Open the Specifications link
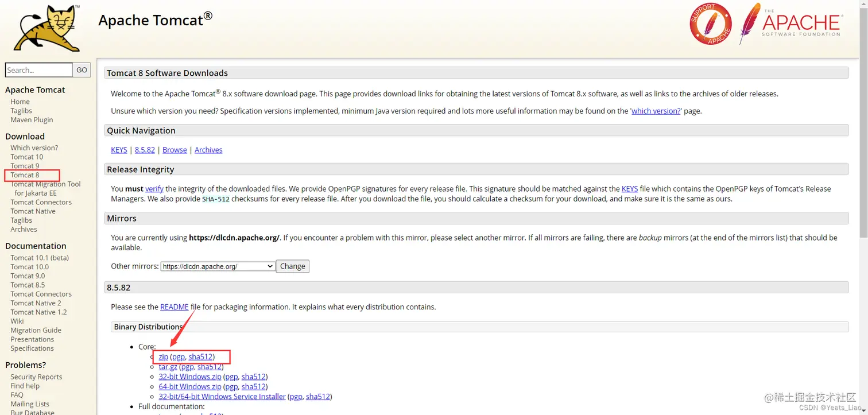The image size is (868, 415). tap(32, 348)
